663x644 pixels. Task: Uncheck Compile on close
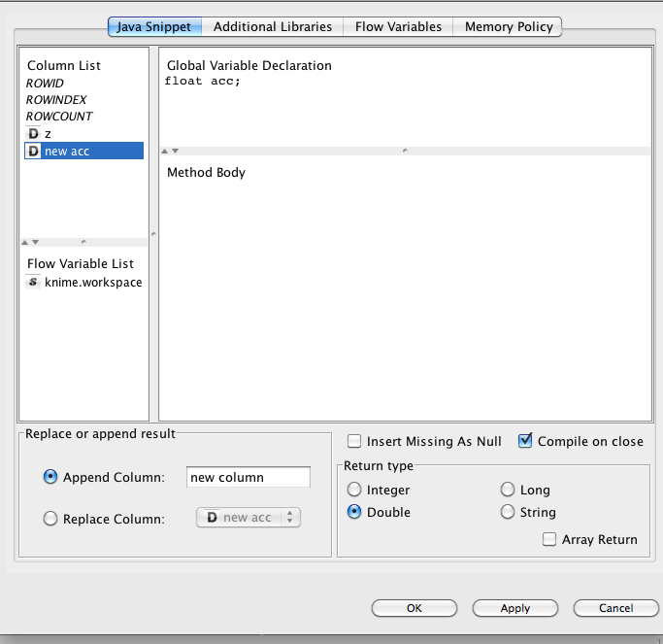coord(525,441)
